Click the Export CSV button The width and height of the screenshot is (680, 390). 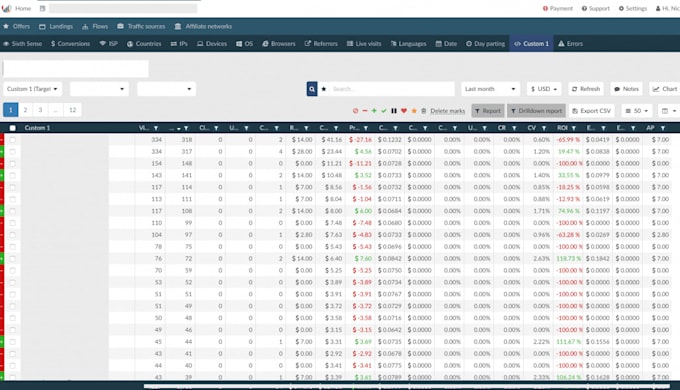coord(592,111)
